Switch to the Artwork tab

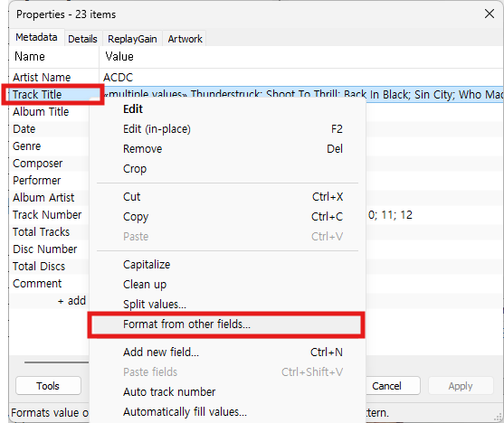pos(185,39)
